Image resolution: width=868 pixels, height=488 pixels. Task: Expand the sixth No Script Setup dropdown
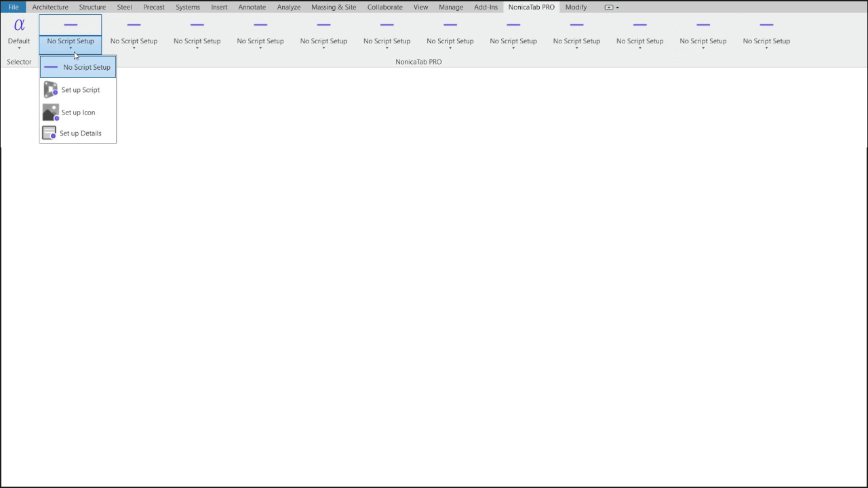(x=387, y=48)
